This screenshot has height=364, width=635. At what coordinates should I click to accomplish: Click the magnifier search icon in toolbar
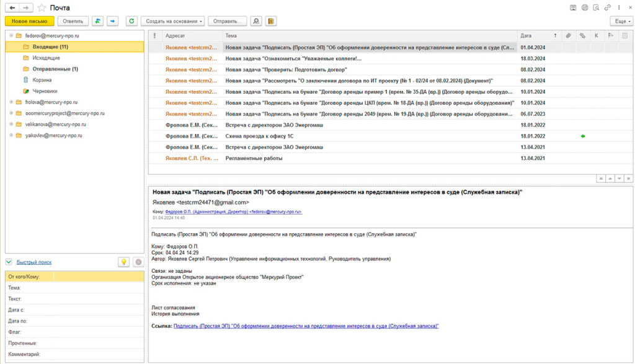[x=255, y=21]
